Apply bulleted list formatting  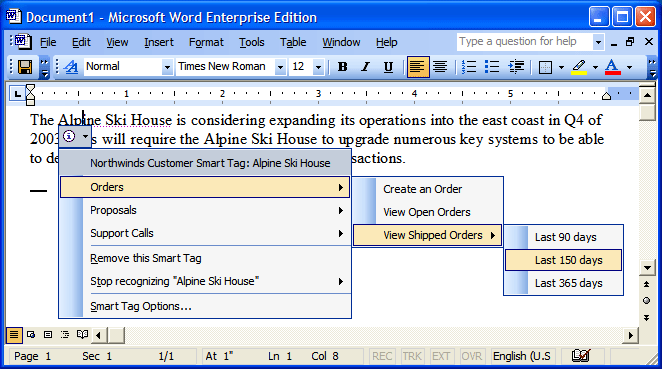point(492,67)
